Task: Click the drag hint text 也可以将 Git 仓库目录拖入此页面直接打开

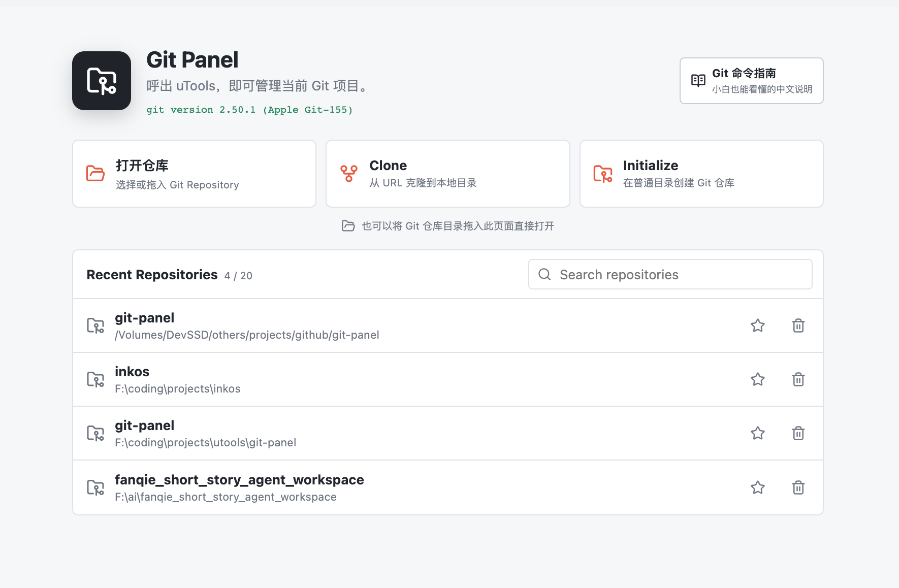Action: tap(458, 226)
